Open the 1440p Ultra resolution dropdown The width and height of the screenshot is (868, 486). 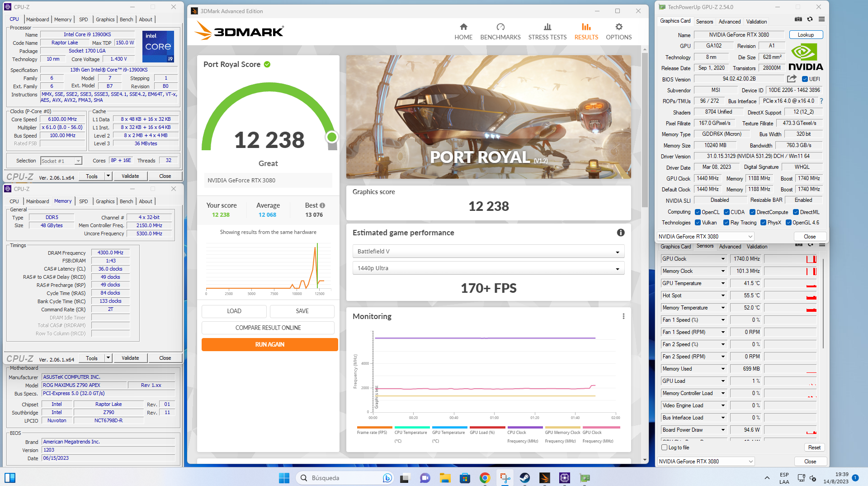coord(488,268)
